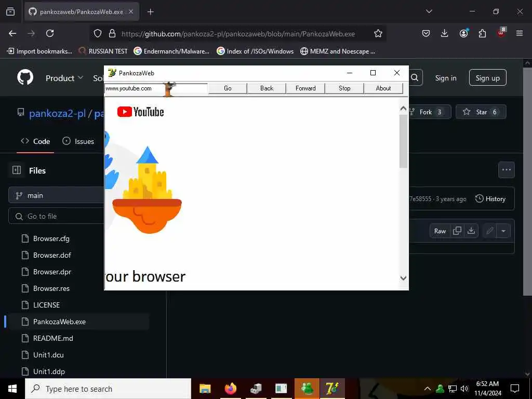Switch to the Issues tab

(x=78, y=141)
